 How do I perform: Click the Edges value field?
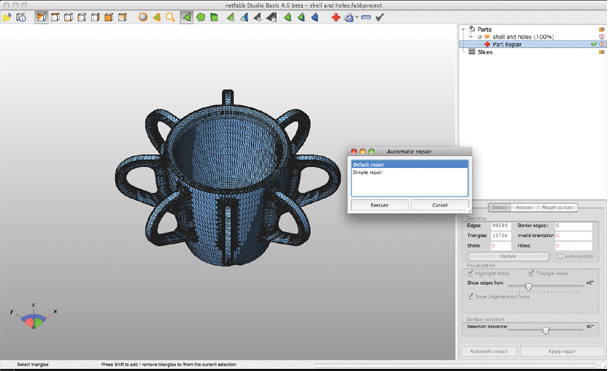(x=501, y=225)
